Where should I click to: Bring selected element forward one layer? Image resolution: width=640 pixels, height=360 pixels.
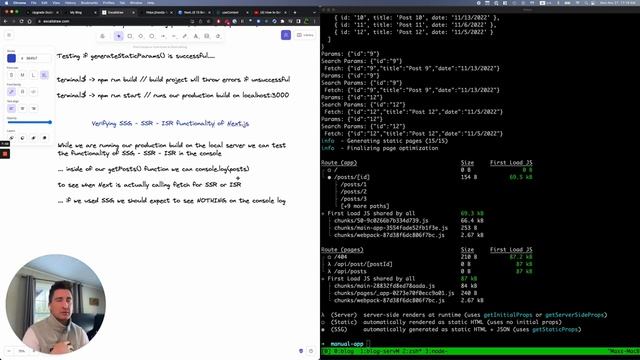coord(33,138)
